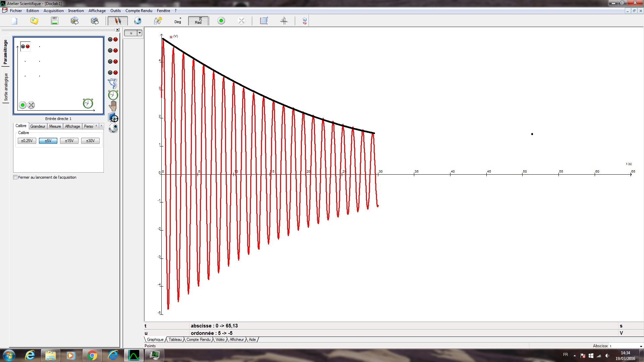The width and height of the screenshot is (644, 362).
Task: Open the webcam tool in toolbar
Action: [138, 21]
